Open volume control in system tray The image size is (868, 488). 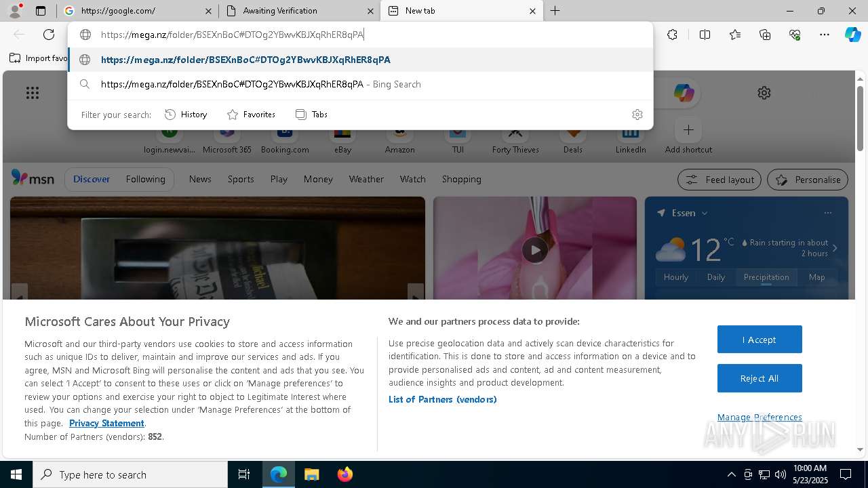(781, 474)
